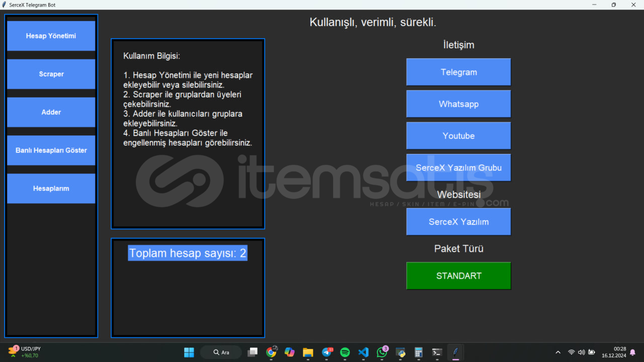Open the clock and date 16.12.2024
The image size is (644, 362).
[613, 352]
